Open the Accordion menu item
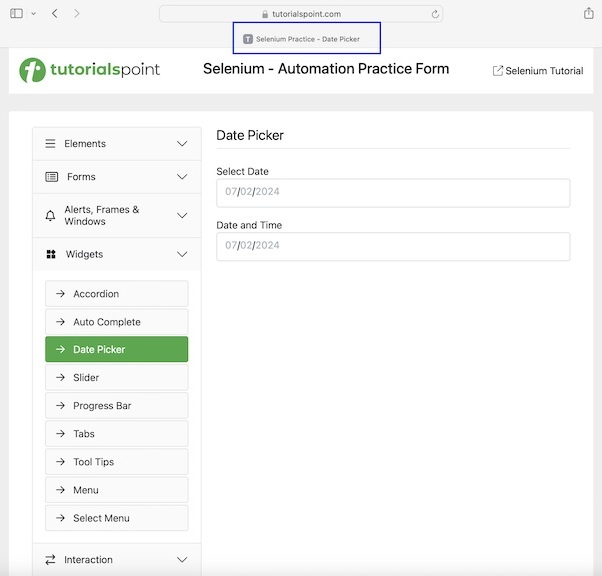Image resolution: width=602 pixels, height=576 pixels. point(116,294)
